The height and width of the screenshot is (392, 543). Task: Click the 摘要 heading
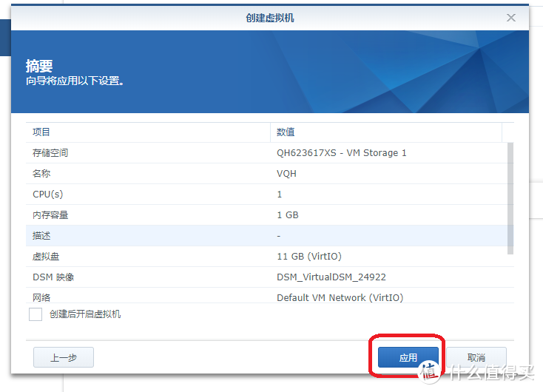pos(39,66)
